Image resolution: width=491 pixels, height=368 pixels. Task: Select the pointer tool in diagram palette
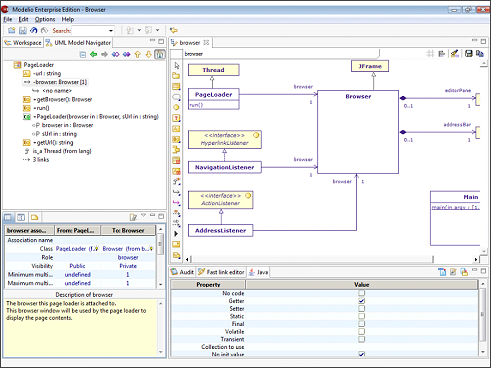coord(176,65)
